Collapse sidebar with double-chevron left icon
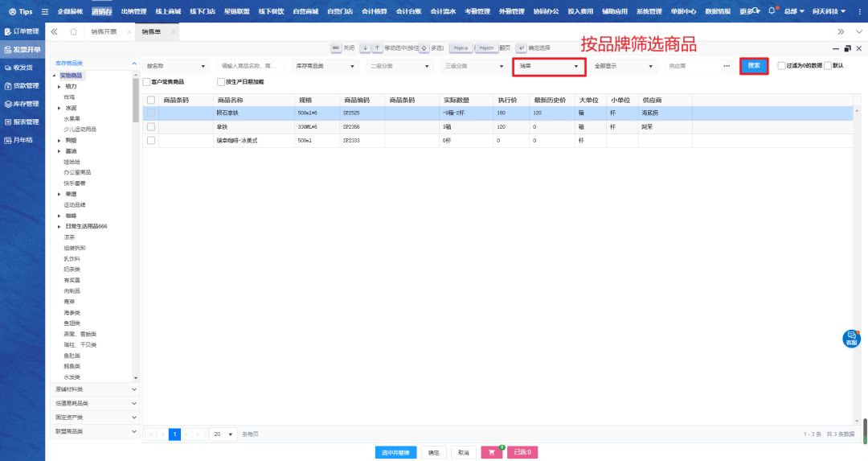The width and height of the screenshot is (868, 461). [x=54, y=31]
